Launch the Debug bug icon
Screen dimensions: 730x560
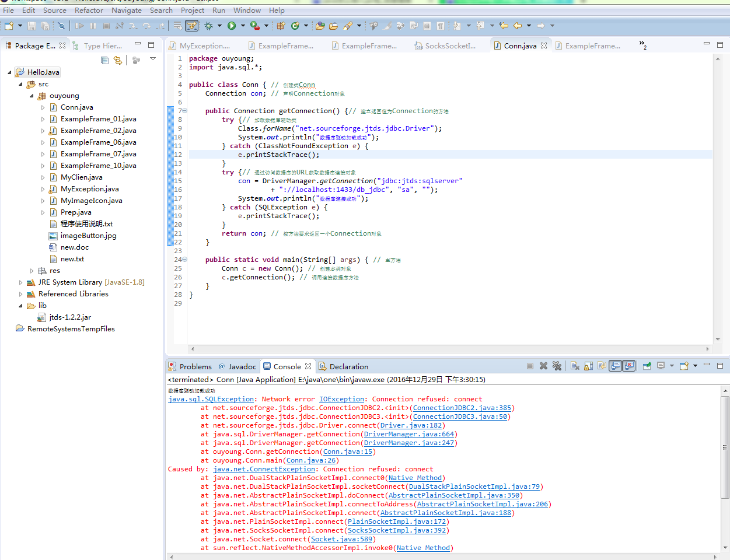(x=208, y=26)
